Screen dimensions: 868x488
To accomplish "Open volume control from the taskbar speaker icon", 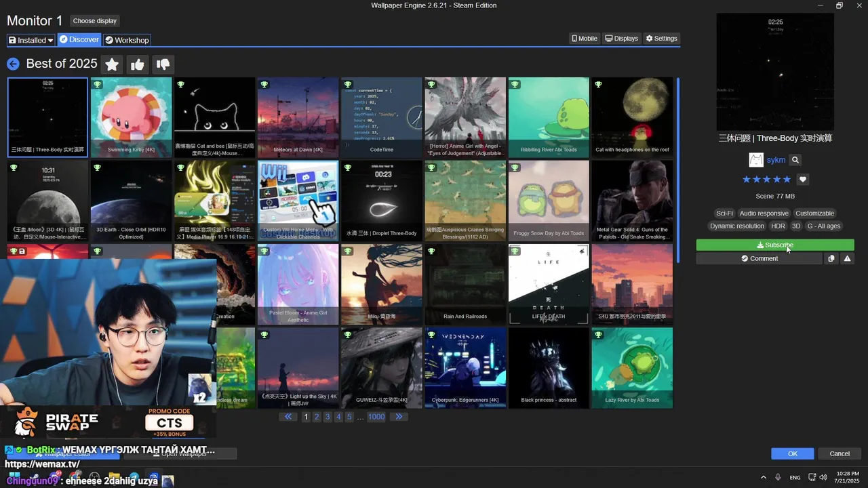I will [823, 477].
